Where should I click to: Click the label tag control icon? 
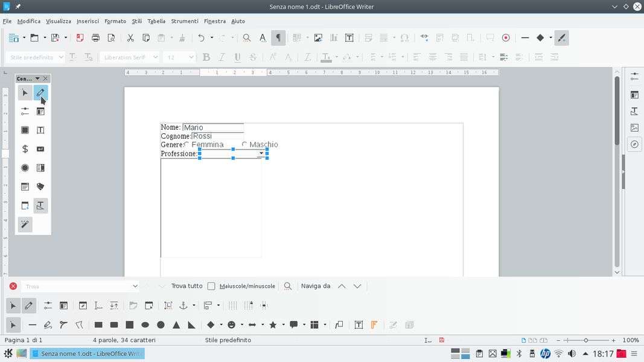click(40, 187)
